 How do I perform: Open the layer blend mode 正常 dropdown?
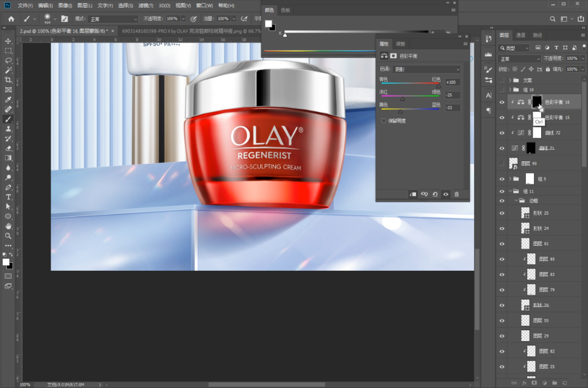tap(519, 58)
